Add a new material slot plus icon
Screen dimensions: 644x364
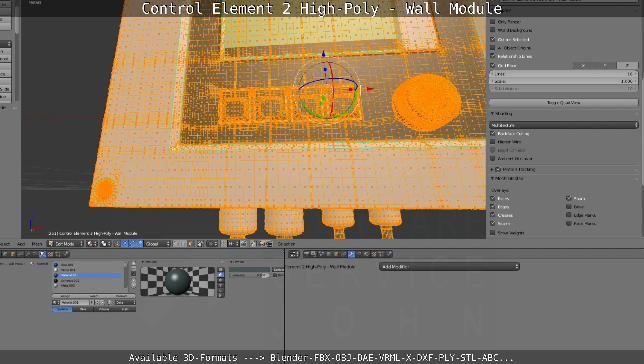click(x=134, y=263)
